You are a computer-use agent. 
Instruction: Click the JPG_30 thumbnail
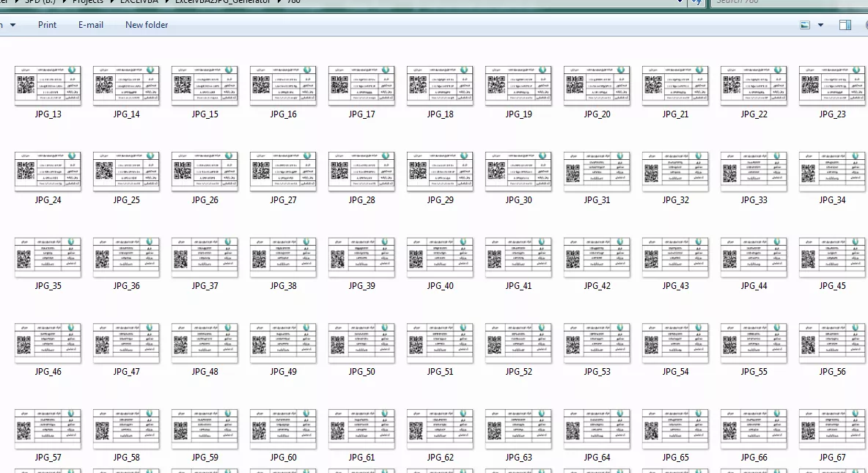pos(519,171)
